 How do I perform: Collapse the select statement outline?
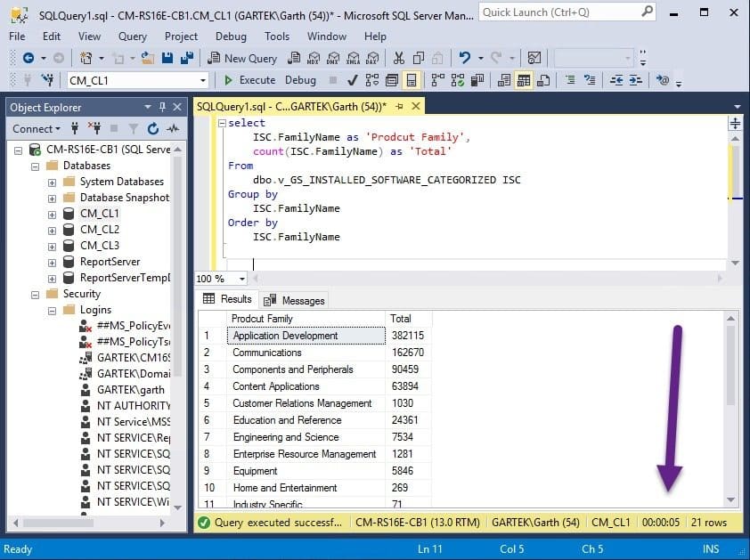click(x=222, y=123)
